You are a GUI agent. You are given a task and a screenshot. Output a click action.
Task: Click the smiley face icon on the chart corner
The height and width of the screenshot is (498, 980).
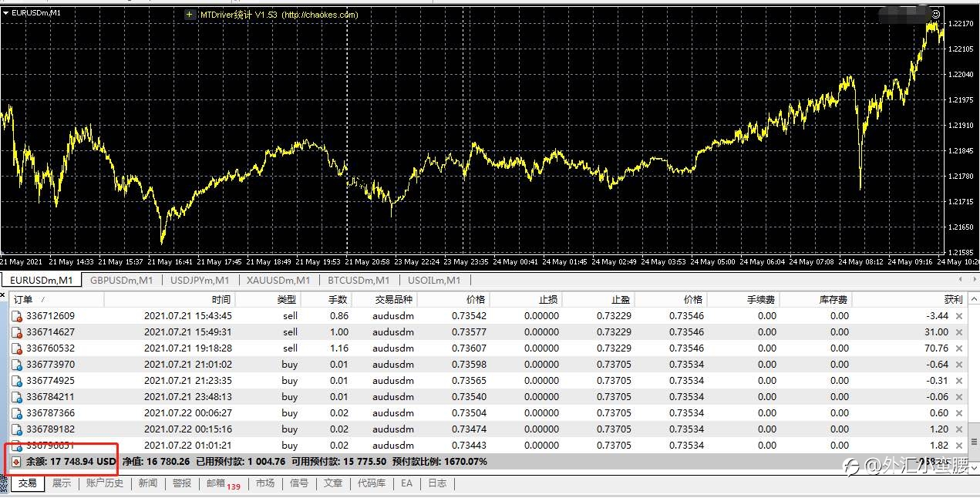pos(936,13)
